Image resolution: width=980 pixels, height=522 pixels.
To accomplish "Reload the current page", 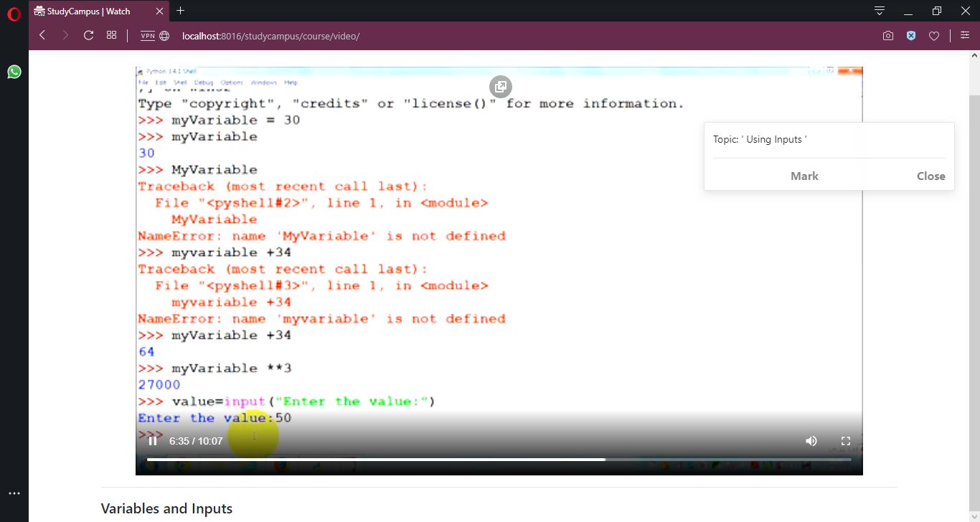I will pyautogui.click(x=89, y=35).
